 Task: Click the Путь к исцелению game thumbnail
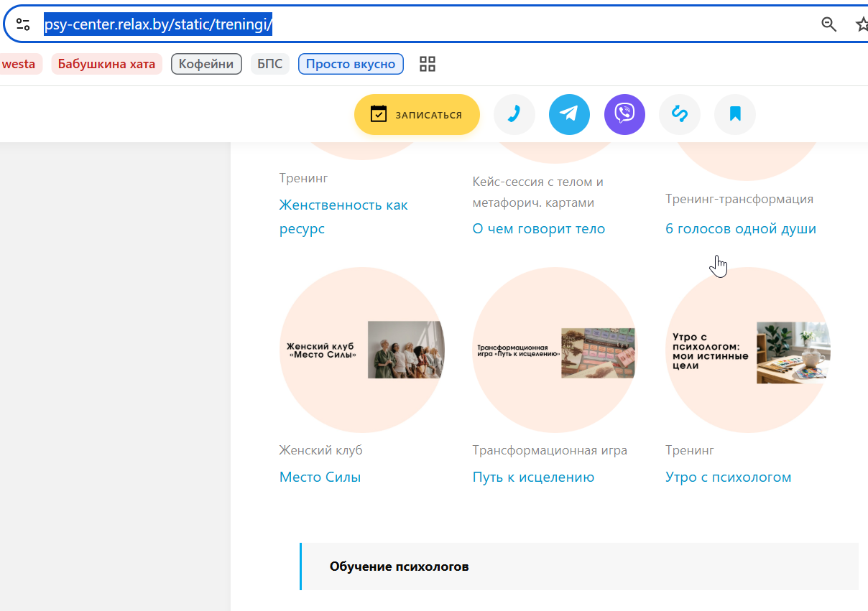[555, 350]
